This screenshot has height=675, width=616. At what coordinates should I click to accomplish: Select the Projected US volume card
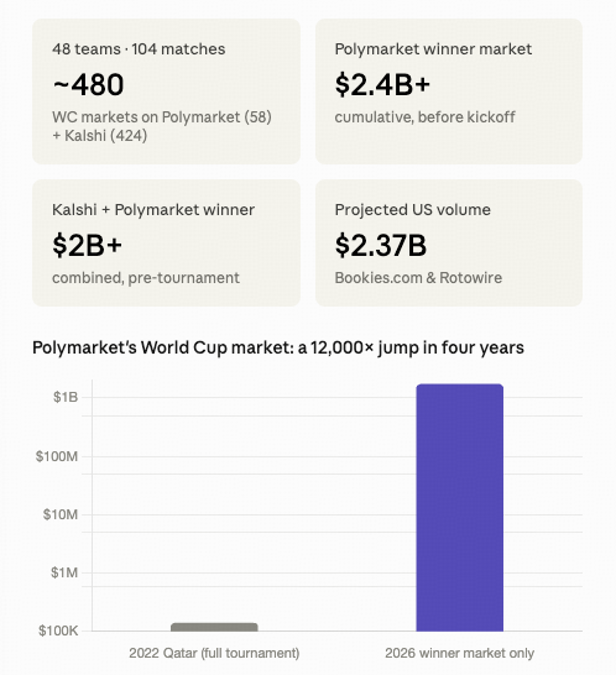pyautogui.click(x=449, y=243)
